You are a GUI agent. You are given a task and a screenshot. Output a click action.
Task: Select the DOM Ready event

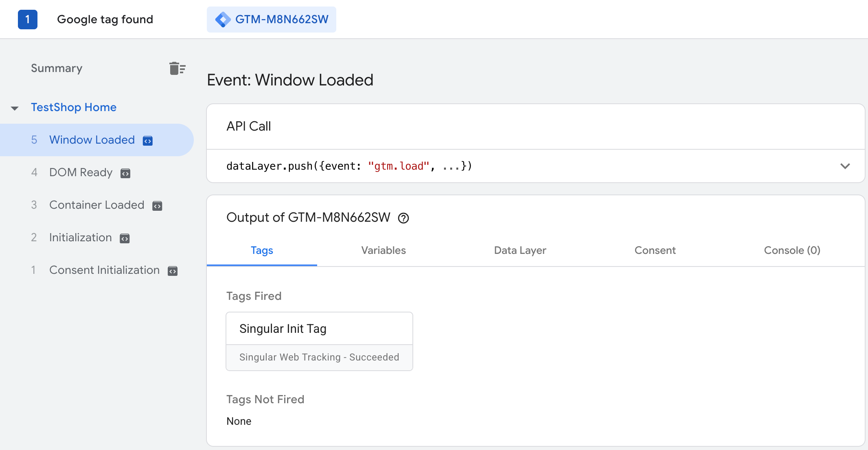[81, 173]
